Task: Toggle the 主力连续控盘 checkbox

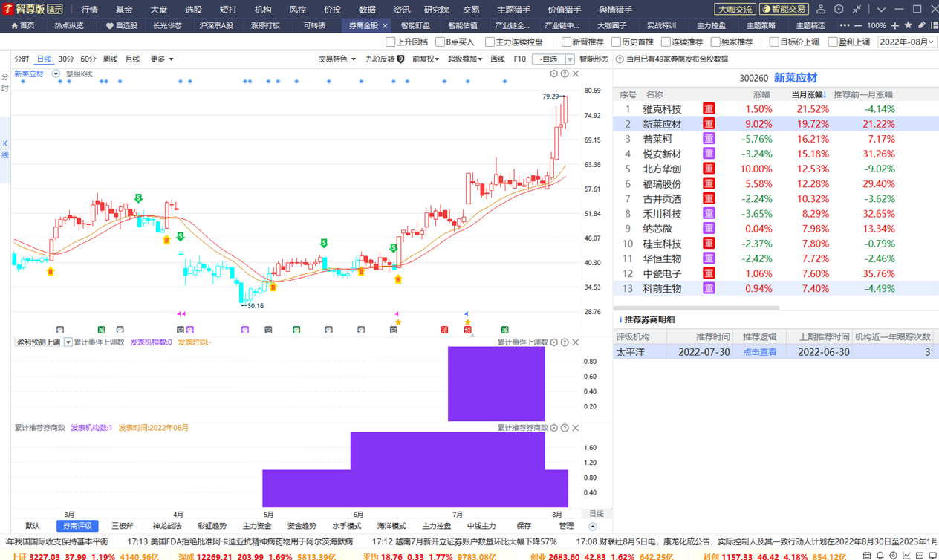Action: [490, 42]
